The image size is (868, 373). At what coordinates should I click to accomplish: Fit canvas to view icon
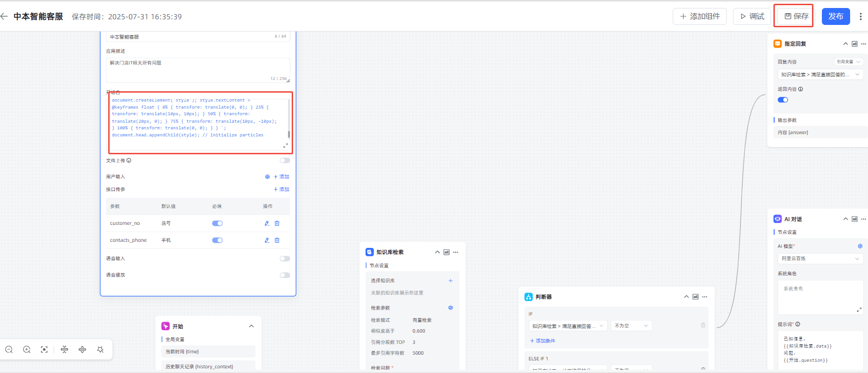coord(44,349)
